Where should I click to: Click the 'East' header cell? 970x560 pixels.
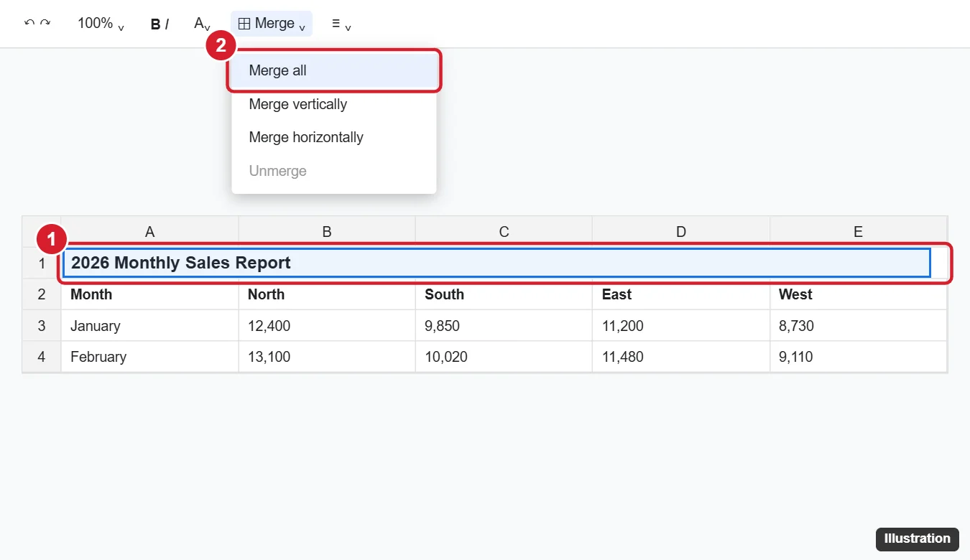(x=681, y=294)
